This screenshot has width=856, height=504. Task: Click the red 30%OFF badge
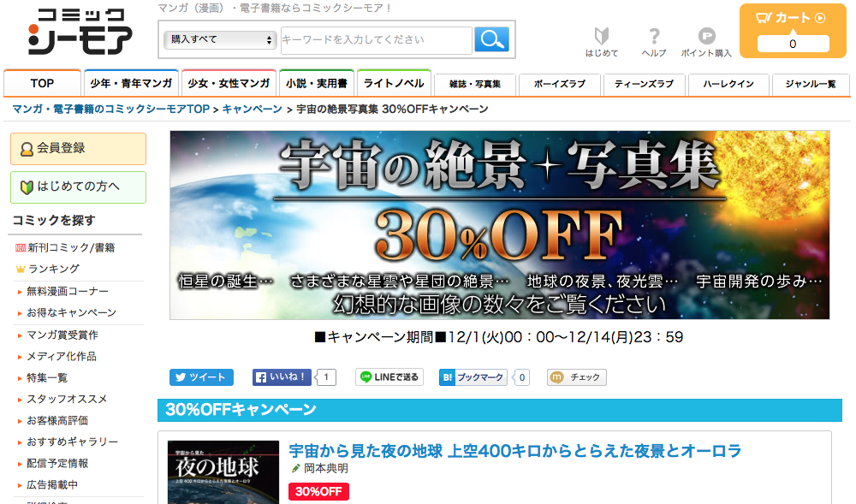pos(318,491)
